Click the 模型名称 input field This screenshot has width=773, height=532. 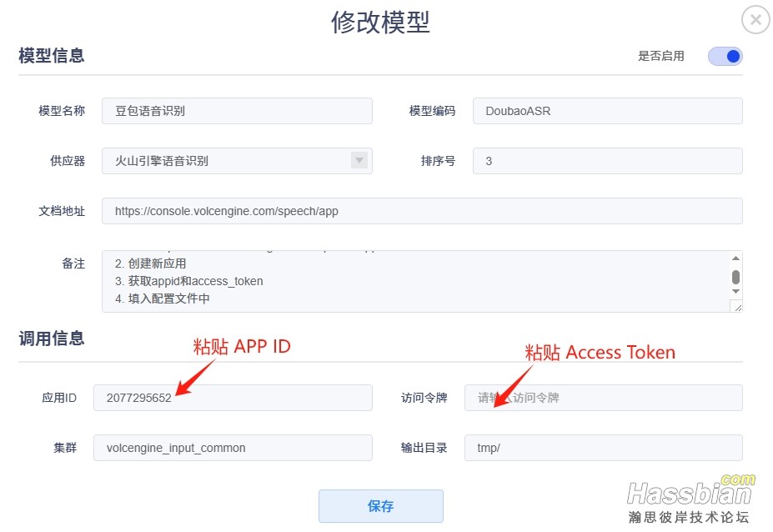click(237, 111)
